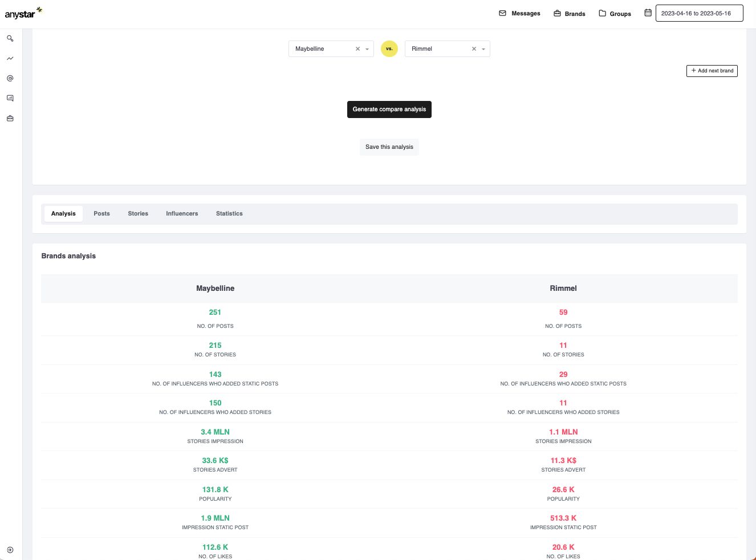Open the search icon in sidebar
756x560 pixels.
(x=10, y=39)
